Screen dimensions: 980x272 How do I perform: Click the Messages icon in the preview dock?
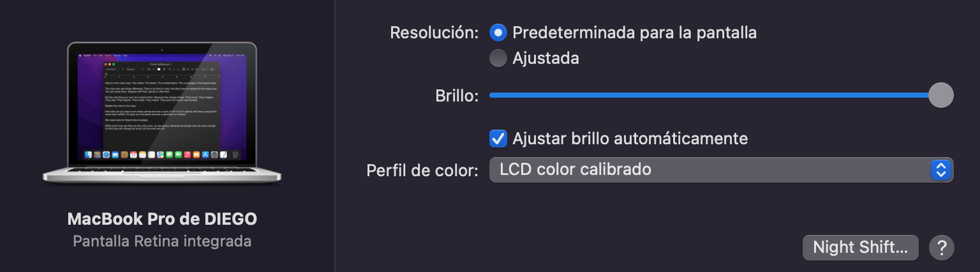point(169,155)
